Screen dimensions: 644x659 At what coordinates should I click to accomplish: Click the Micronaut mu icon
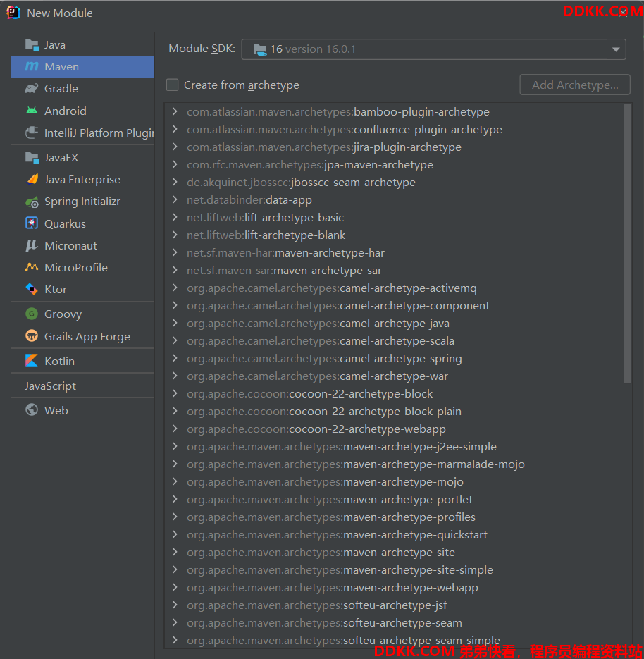click(32, 245)
